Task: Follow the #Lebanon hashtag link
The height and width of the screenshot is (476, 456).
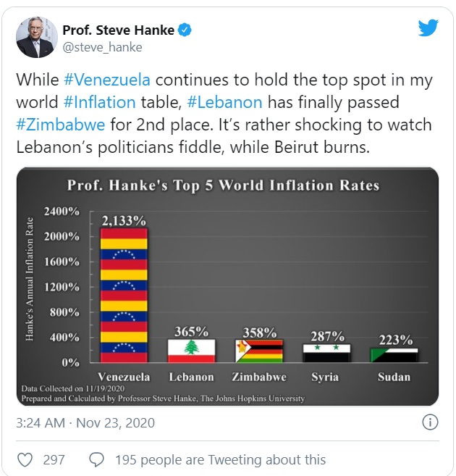Action: [x=224, y=102]
